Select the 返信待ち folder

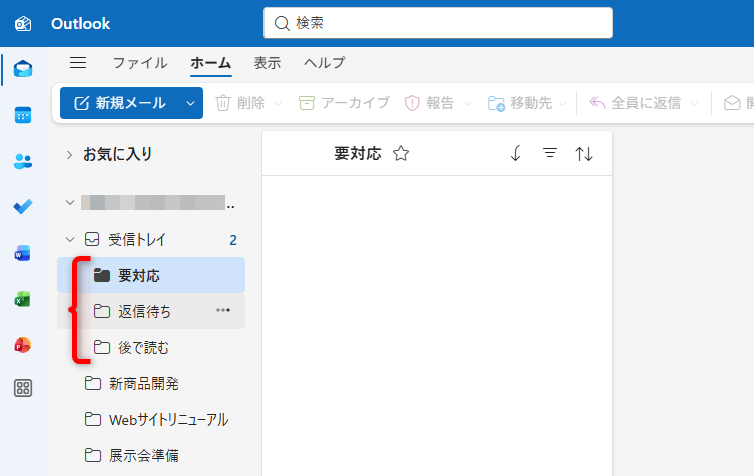coord(151,311)
